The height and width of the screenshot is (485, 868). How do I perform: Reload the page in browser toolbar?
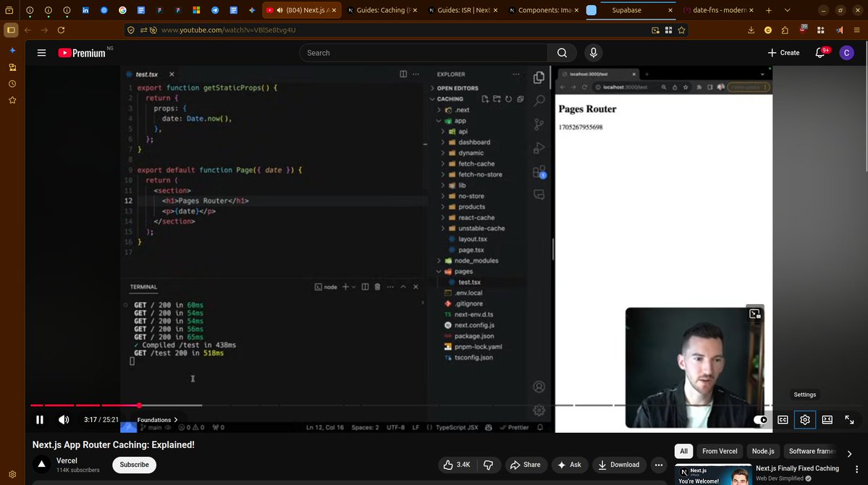(62, 30)
